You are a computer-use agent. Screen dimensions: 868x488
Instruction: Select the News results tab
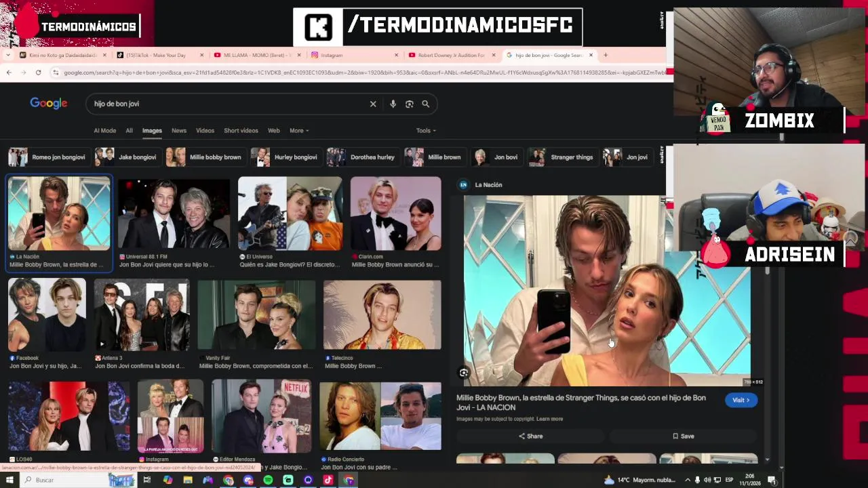coord(179,130)
